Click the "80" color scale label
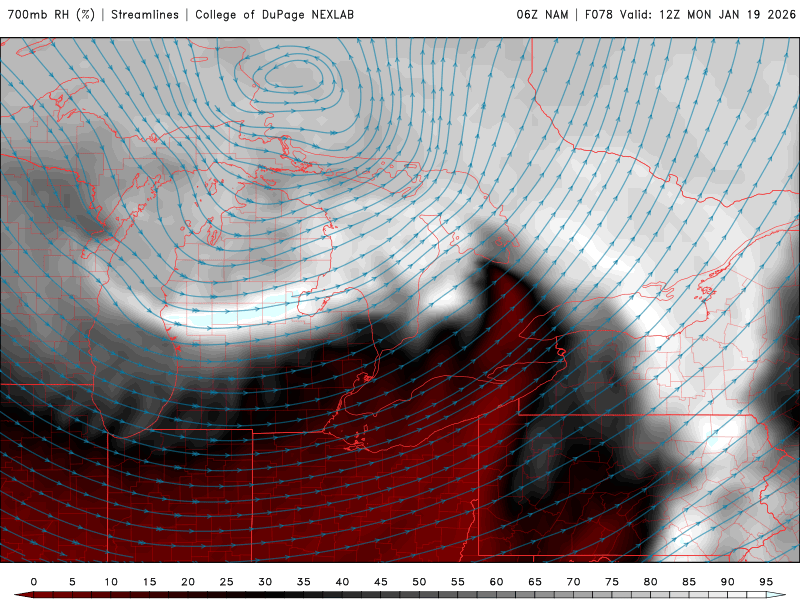This screenshot has height=600, width=800. (650, 582)
